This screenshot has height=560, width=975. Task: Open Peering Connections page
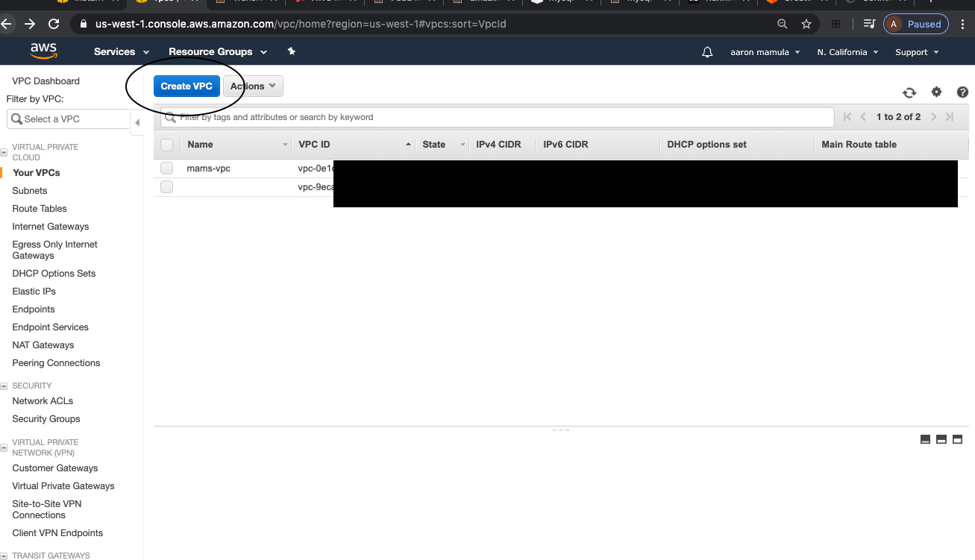[x=56, y=363]
